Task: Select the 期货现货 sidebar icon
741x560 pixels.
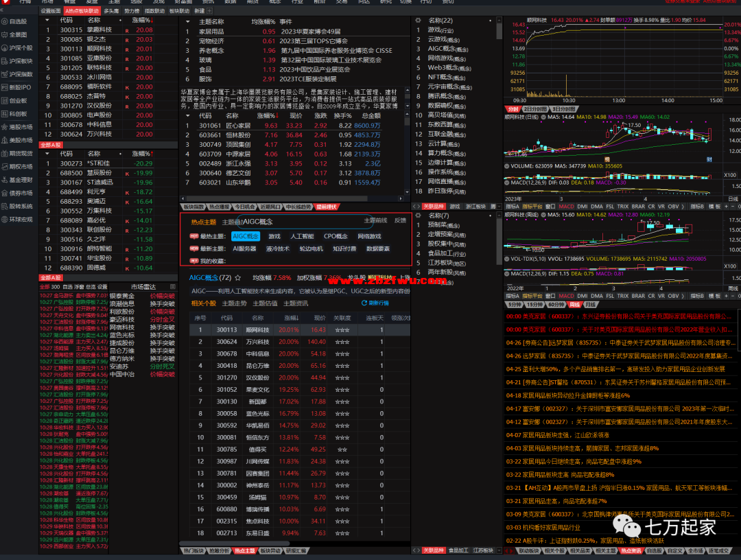Action: point(5,154)
